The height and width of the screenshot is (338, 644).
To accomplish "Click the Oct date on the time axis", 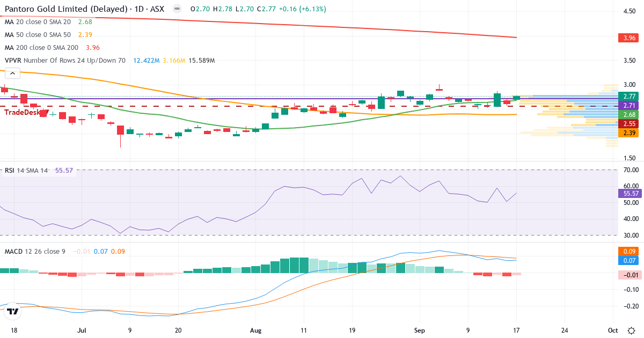I will [x=613, y=330].
